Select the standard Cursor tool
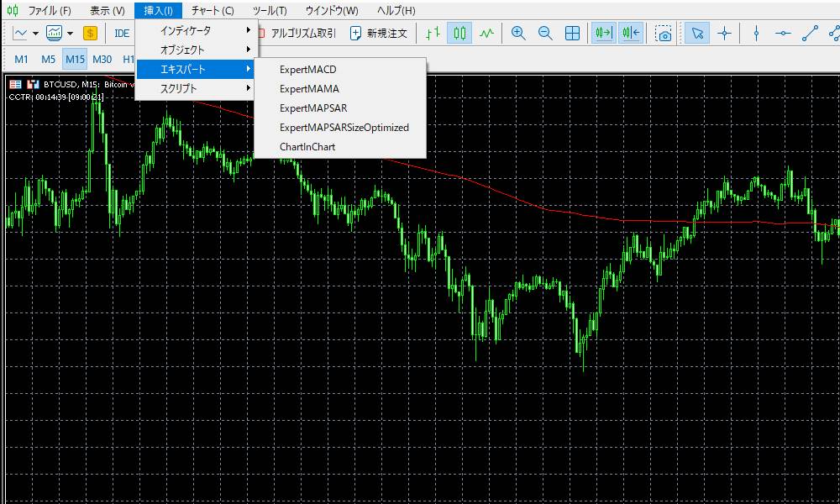 698,34
